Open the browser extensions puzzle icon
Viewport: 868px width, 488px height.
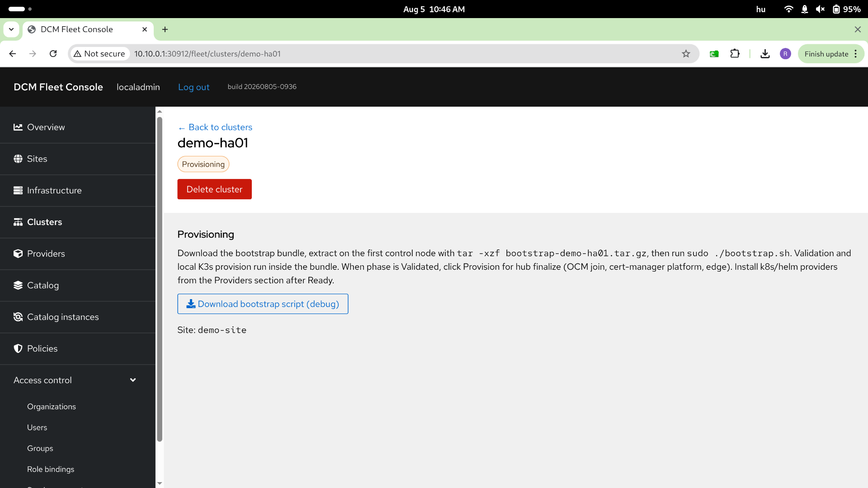coord(735,54)
